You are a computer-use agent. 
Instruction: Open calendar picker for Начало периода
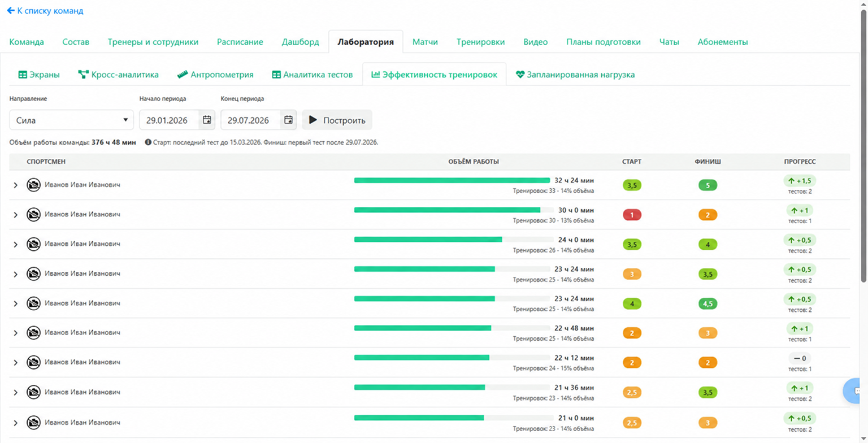[x=207, y=120]
